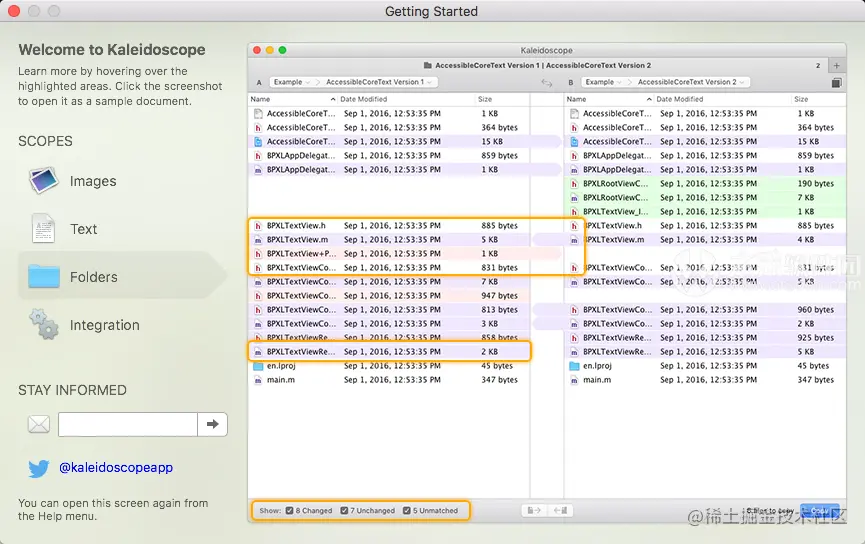
Task: Click icon of 190 bytes BPXLRootViewC... file
Action: pyautogui.click(x=574, y=184)
